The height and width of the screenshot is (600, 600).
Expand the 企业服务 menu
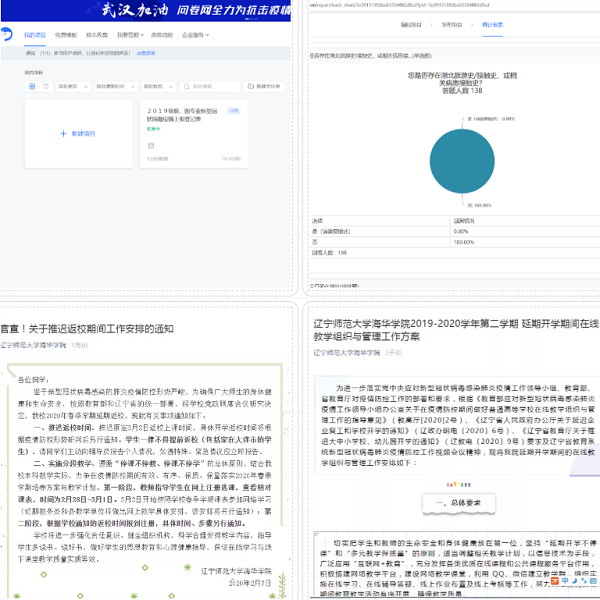pos(194,34)
